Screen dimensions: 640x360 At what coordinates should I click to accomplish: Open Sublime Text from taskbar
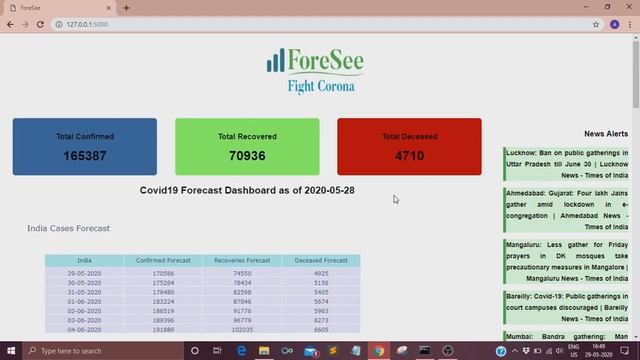point(333,351)
